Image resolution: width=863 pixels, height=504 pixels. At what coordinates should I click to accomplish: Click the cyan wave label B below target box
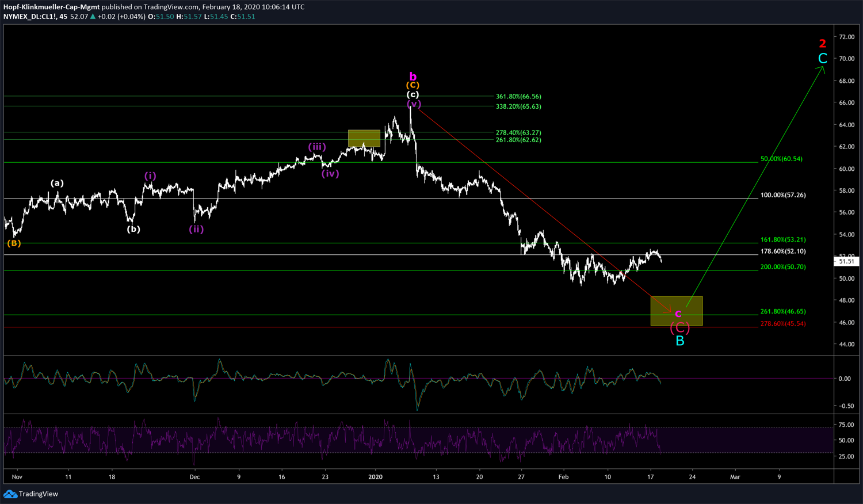679,341
